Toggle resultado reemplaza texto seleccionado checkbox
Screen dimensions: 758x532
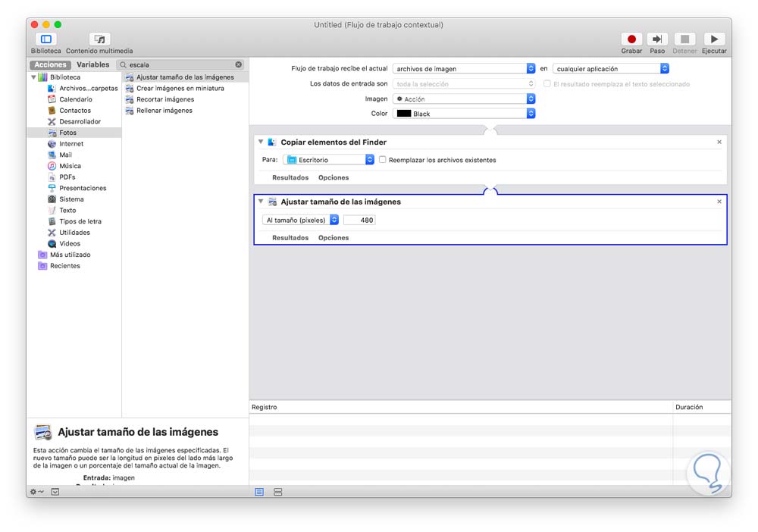click(547, 84)
